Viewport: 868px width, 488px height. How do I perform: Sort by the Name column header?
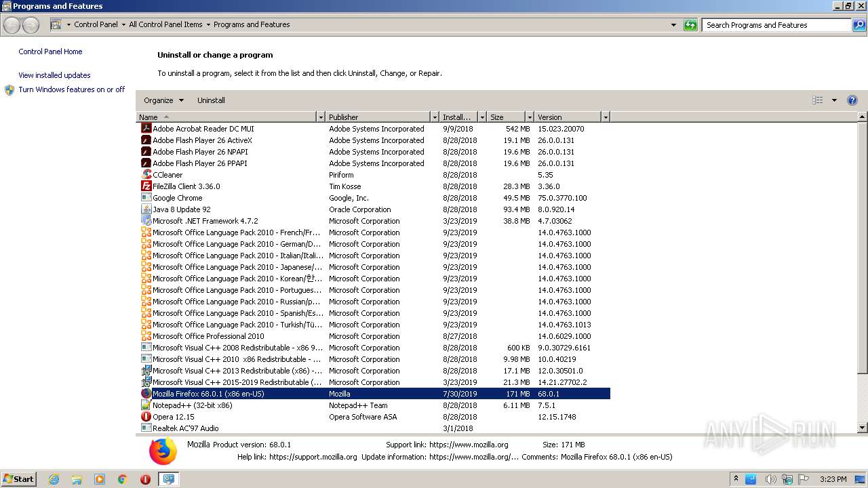pos(226,117)
